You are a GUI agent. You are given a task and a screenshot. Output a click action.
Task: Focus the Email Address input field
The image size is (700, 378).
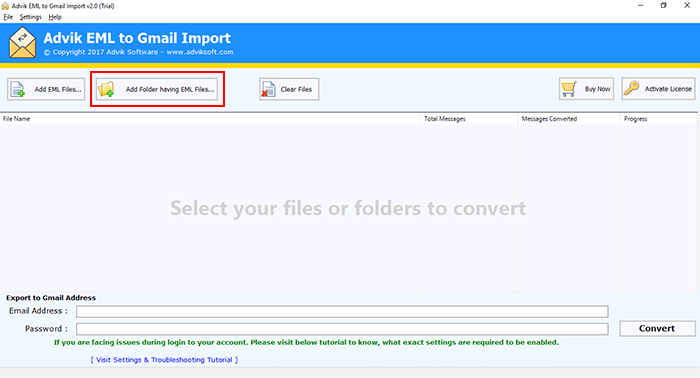click(342, 311)
